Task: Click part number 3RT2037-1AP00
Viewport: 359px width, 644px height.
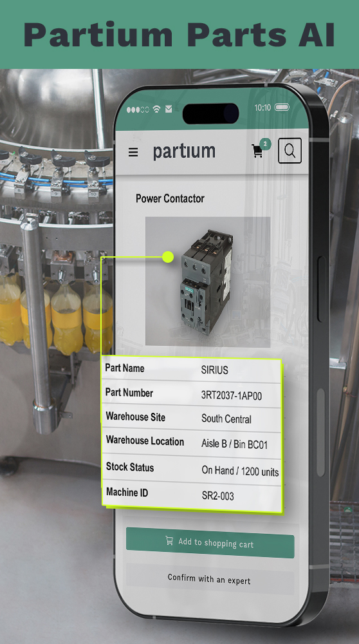Action: pyautogui.click(x=232, y=395)
